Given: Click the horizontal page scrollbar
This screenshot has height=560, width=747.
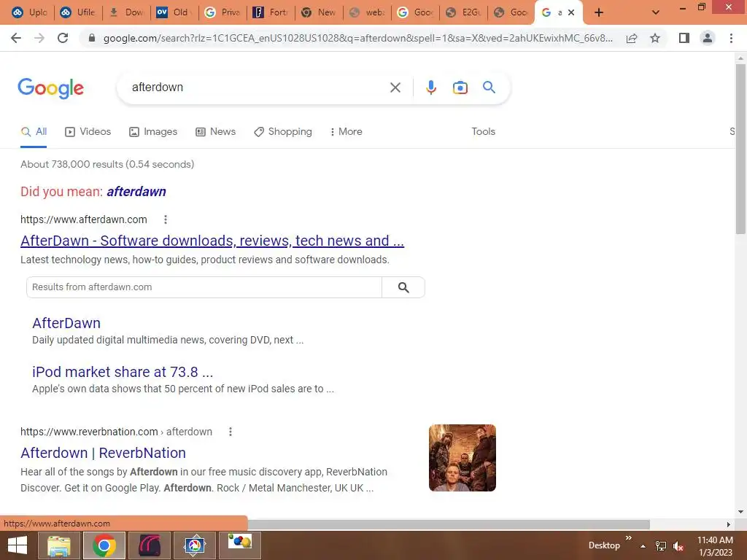Looking at the screenshot, I should [x=449, y=524].
